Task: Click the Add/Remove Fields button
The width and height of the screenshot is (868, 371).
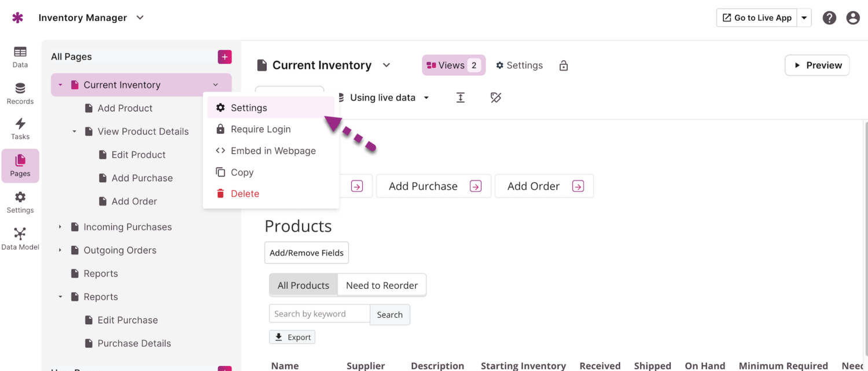Action: (x=307, y=253)
